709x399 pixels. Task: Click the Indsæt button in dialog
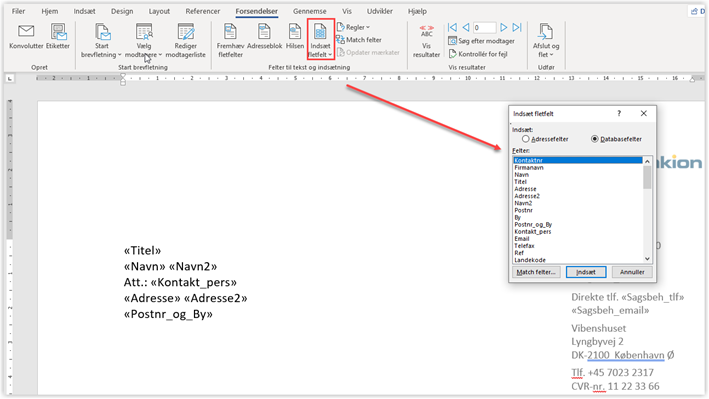(x=586, y=272)
